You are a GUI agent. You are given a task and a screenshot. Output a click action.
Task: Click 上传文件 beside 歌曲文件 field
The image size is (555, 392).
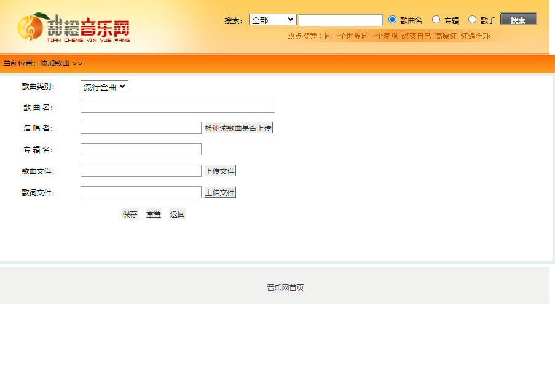click(219, 170)
